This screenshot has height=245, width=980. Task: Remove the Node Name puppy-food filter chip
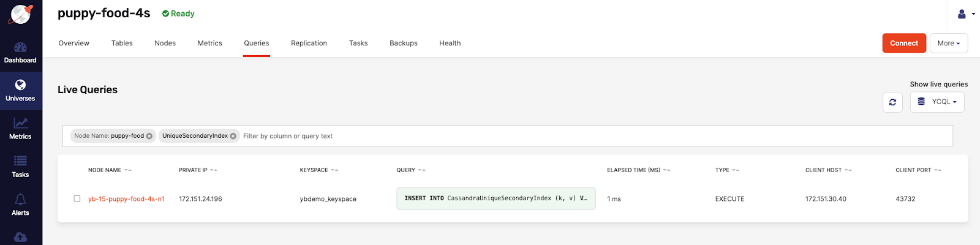(x=149, y=136)
